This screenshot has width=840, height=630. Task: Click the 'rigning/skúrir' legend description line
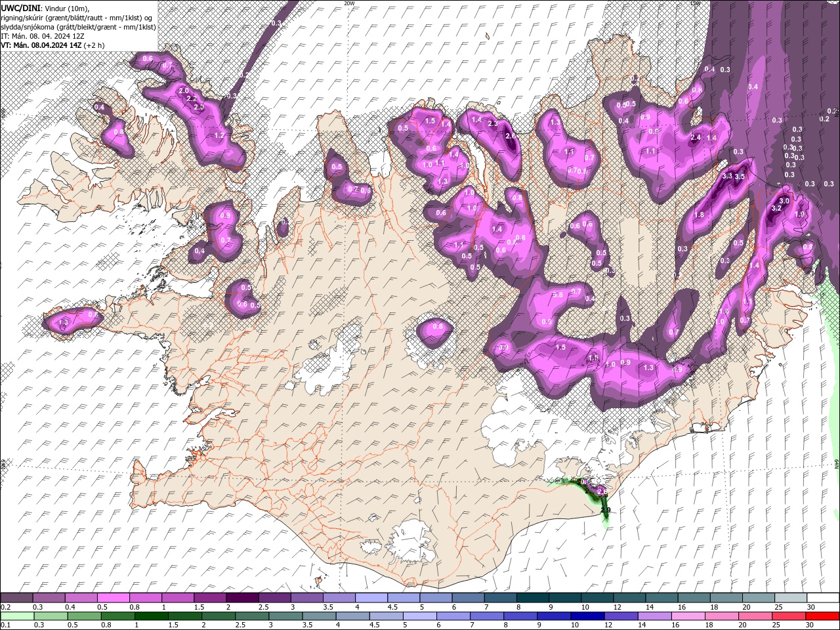pos(76,17)
